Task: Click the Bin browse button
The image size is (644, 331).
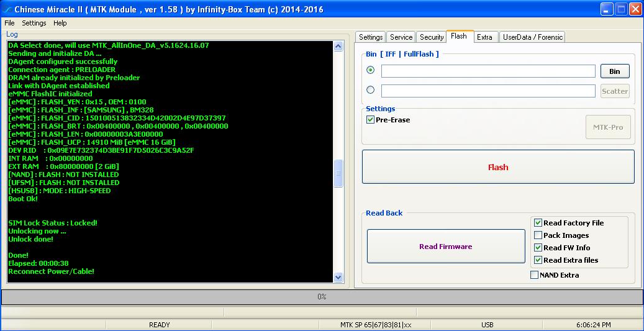Action: [x=615, y=71]
